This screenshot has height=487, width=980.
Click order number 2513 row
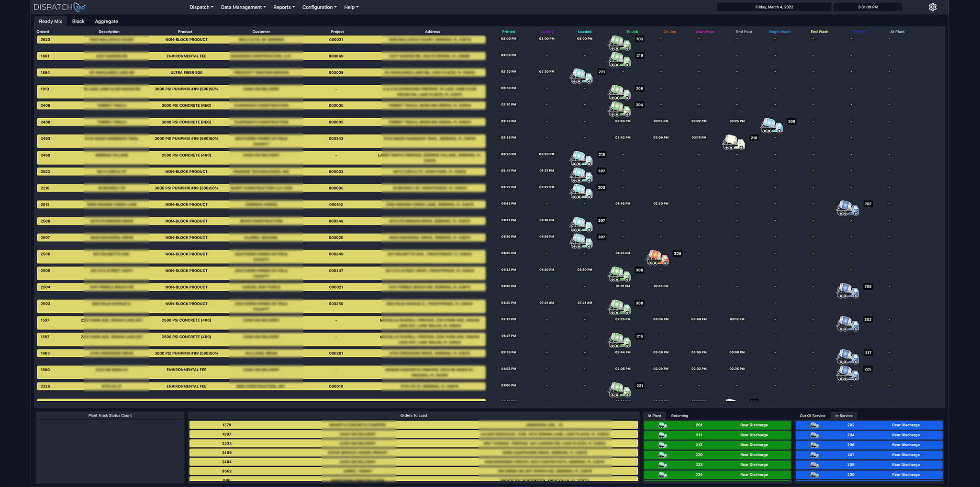[261, 204]
